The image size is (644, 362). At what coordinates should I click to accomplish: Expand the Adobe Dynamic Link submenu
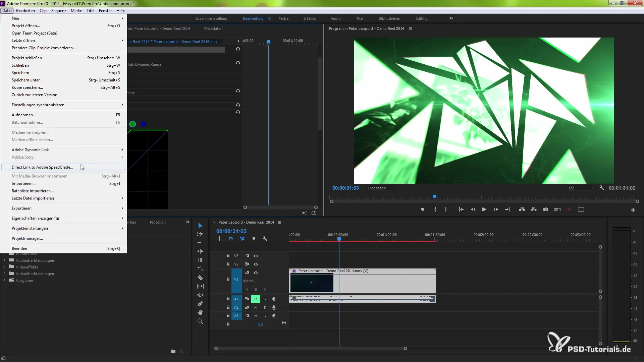(64, 150)
